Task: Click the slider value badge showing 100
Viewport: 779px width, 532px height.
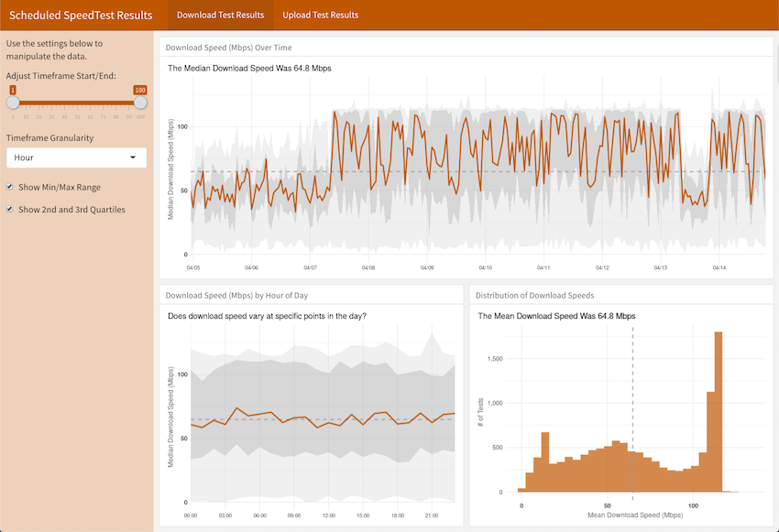Action: coord(140,90)
